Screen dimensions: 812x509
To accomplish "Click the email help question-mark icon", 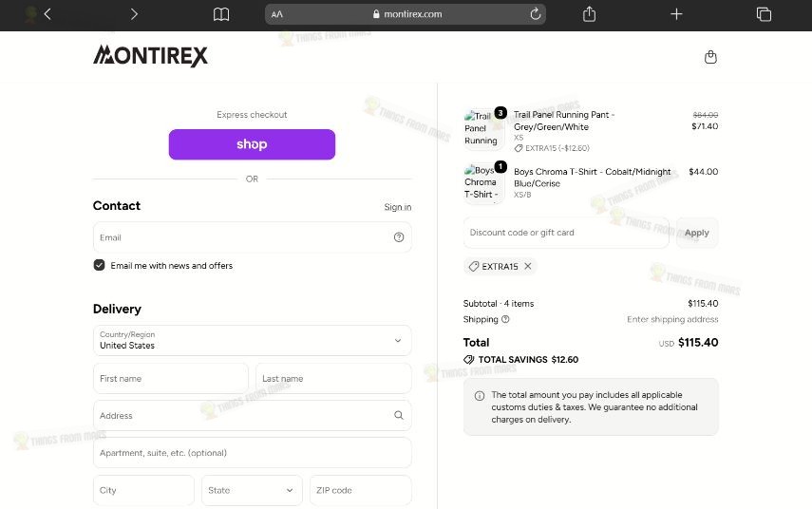I will [x=399, y=237].
